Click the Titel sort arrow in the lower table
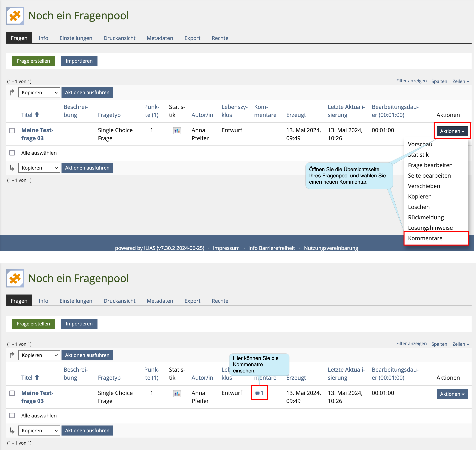The width and height of the screenshot is (476, 450). click(x=37, y=377)
